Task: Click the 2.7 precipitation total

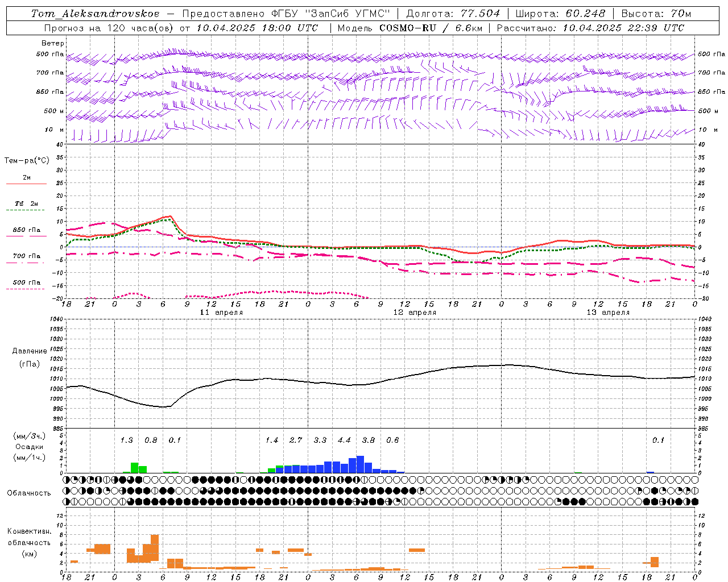Action: pos(296,440)
